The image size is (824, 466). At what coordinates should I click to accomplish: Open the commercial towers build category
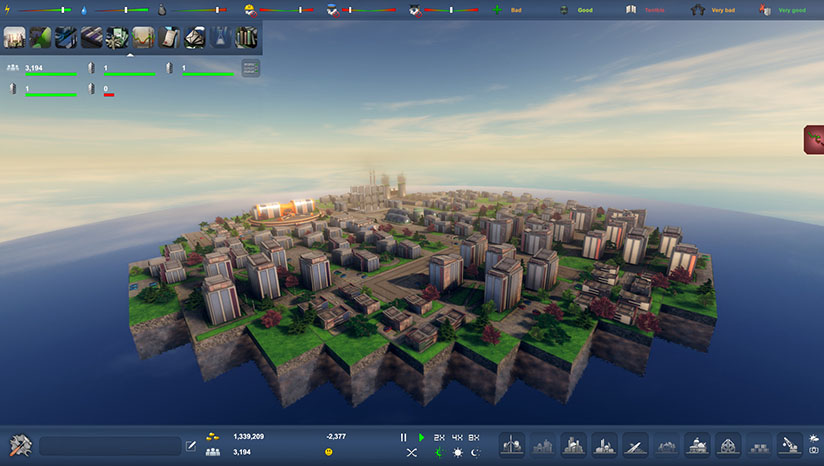click(x=573, y=445)
